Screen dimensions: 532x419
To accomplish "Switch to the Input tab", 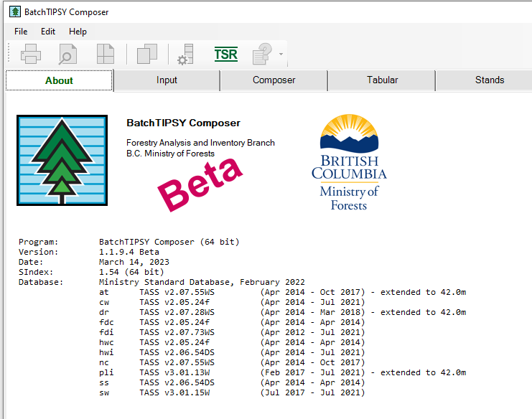I will (167, 80).
